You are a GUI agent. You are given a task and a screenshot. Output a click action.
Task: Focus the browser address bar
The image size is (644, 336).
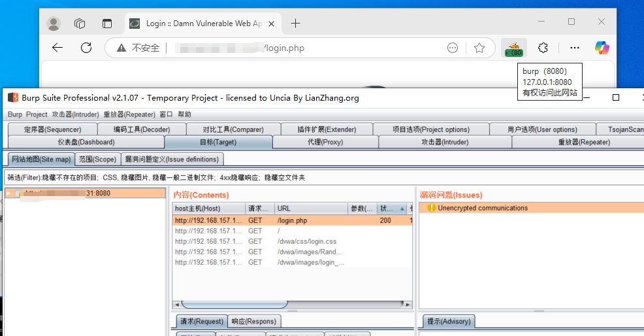click(x=300, y=48)
